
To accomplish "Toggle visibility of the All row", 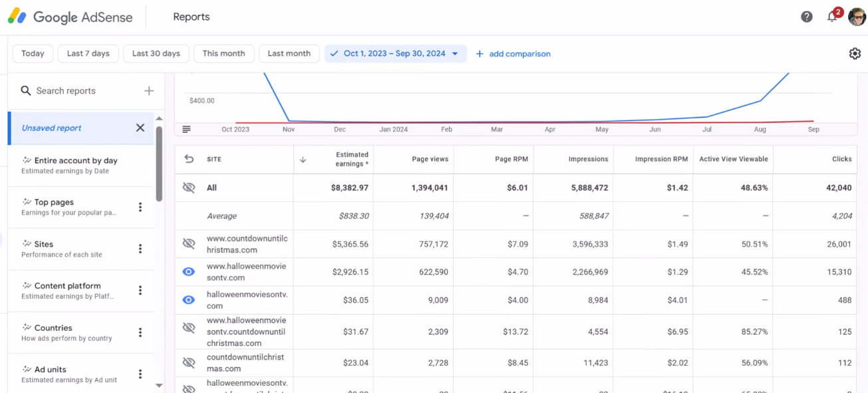I will 189,188.
